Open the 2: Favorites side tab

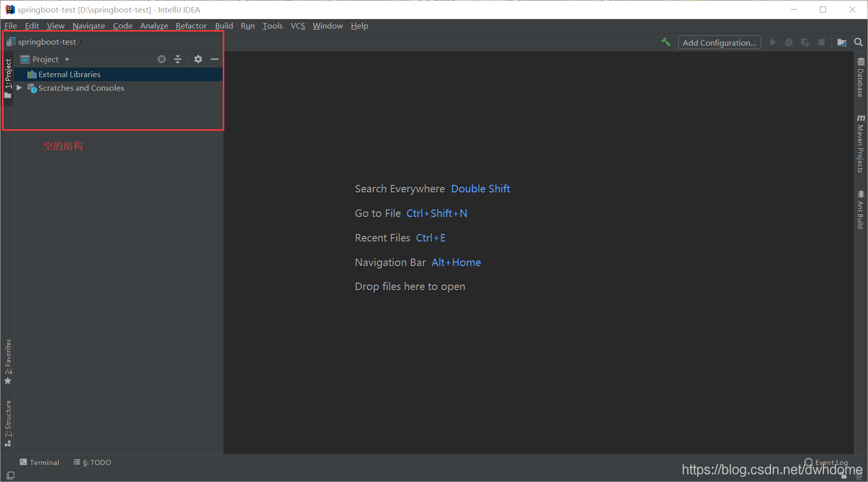(x=8, y=362)
